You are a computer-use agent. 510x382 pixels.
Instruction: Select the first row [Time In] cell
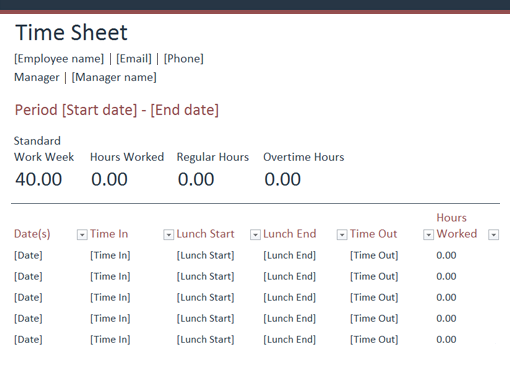click(x=110, y=255)
